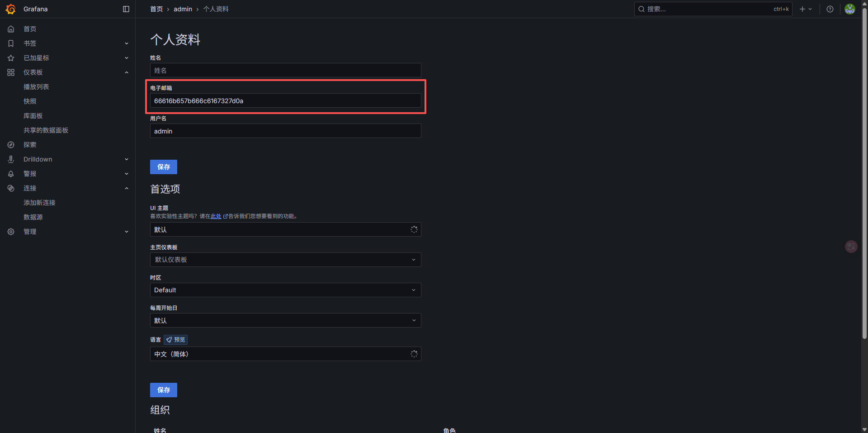Open the 每周开始日 dropdown

point(285,320)
